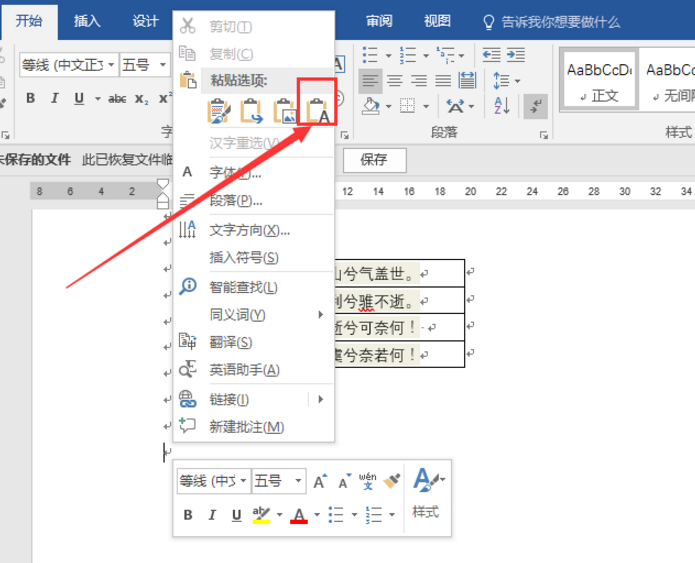Screen dimensions: 695x563
Task: Align paragraph text right
Action: tap(419, 81)
